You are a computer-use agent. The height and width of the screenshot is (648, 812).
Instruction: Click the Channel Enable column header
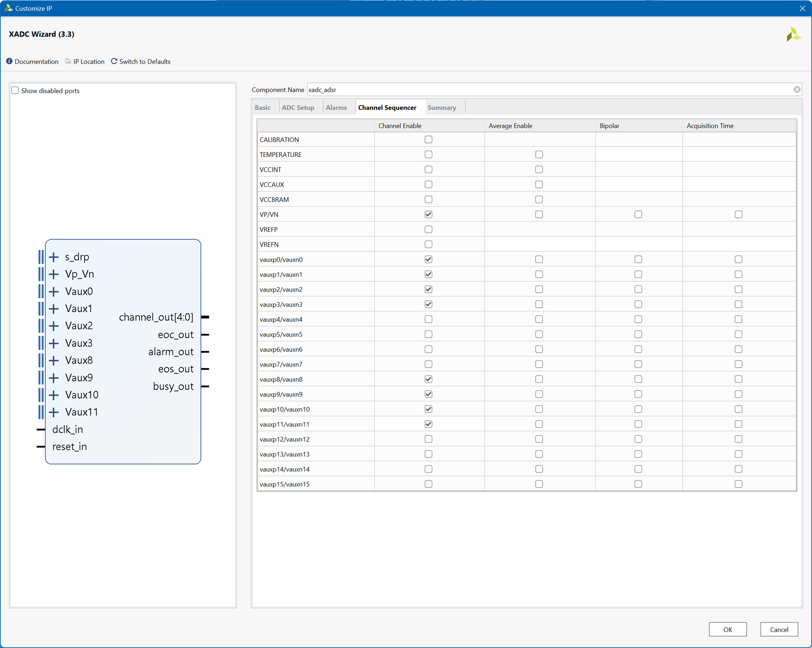(429, 126)
